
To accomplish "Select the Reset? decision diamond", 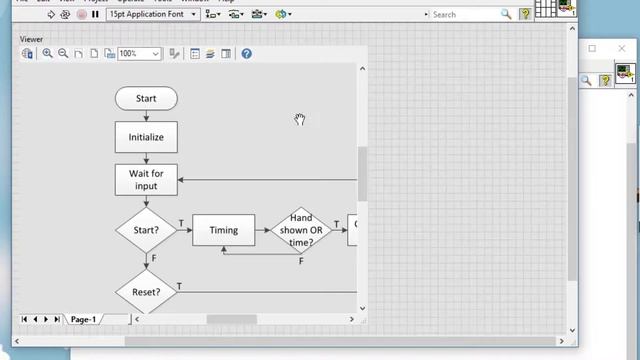I will click(146, 291).
